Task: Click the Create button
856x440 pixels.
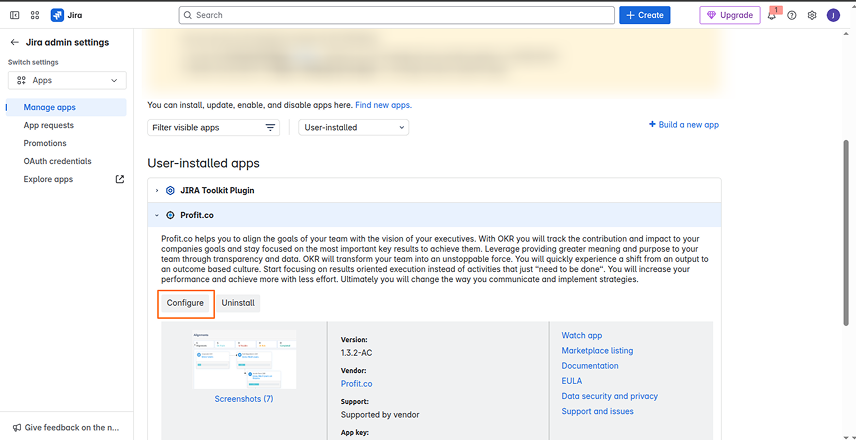Action: [645, 15]
